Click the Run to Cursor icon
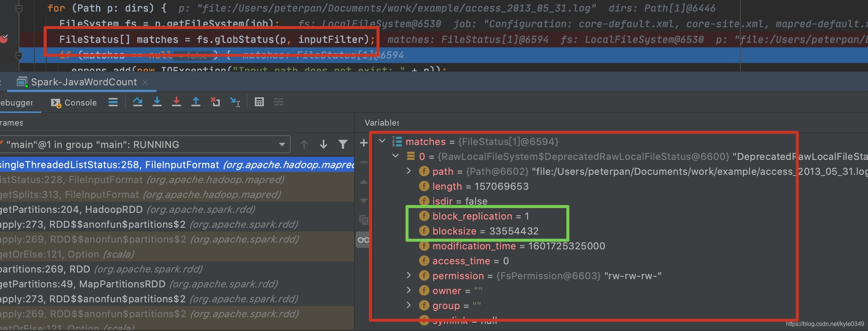 (235, 102)
